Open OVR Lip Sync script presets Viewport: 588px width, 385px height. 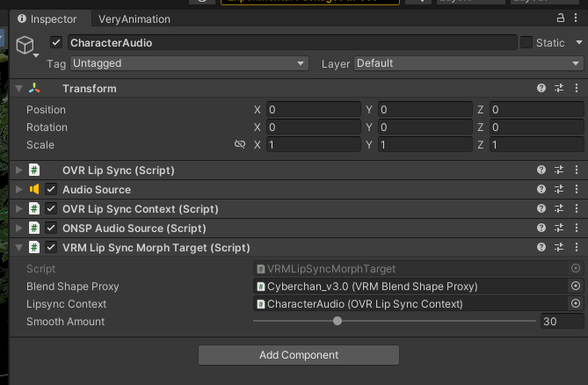[559, 170]
